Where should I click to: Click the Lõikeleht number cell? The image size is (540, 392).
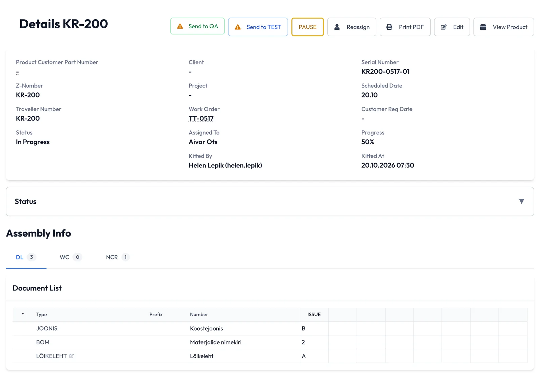coord(202,356)
